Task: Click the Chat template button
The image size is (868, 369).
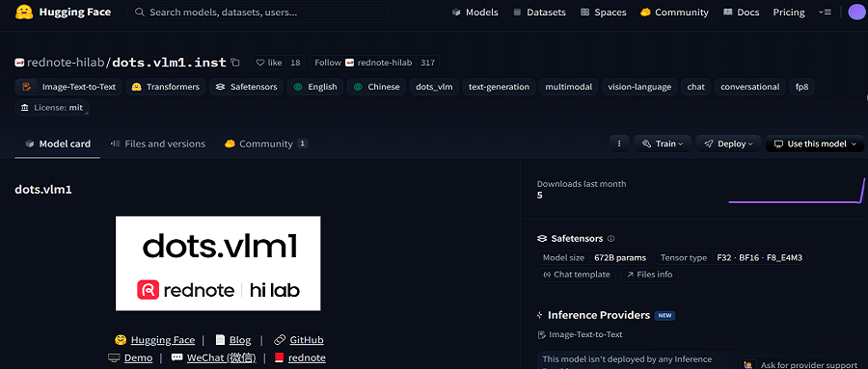Action: [x=577, y=275]
